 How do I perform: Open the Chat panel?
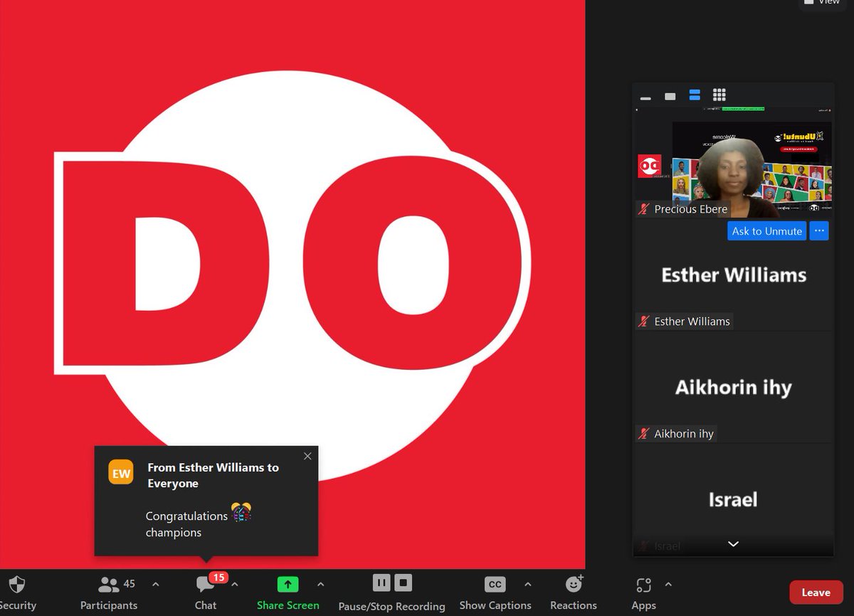coord(205,593)
